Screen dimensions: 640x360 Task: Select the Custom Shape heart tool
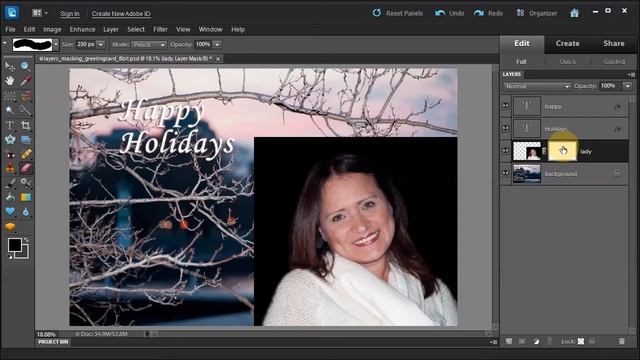10,211
